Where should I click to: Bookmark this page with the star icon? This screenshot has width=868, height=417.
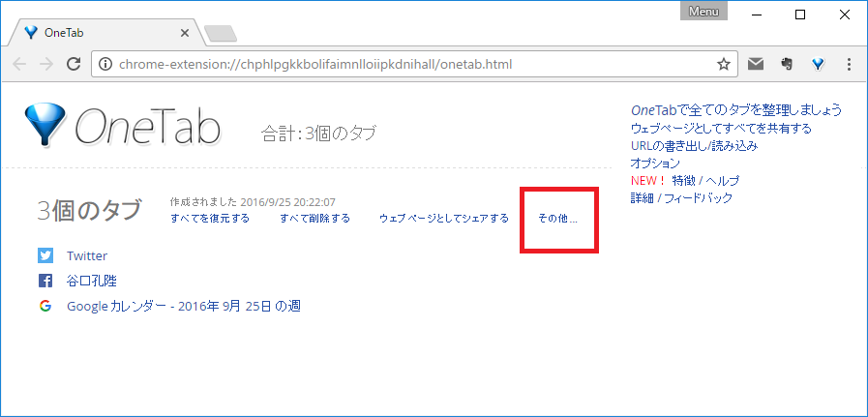723,65
